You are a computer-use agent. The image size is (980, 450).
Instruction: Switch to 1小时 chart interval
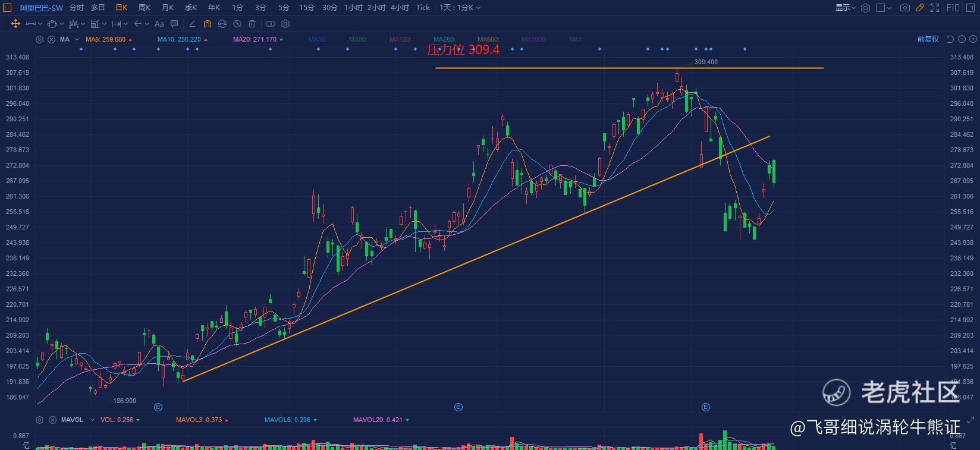pos(353,8)
